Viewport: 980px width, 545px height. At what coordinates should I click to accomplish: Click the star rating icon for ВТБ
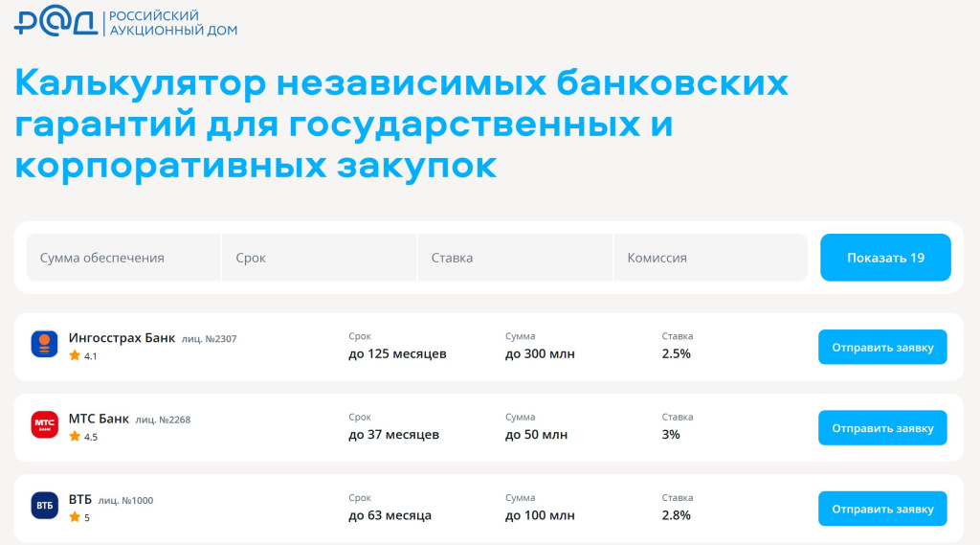[75, 517]
